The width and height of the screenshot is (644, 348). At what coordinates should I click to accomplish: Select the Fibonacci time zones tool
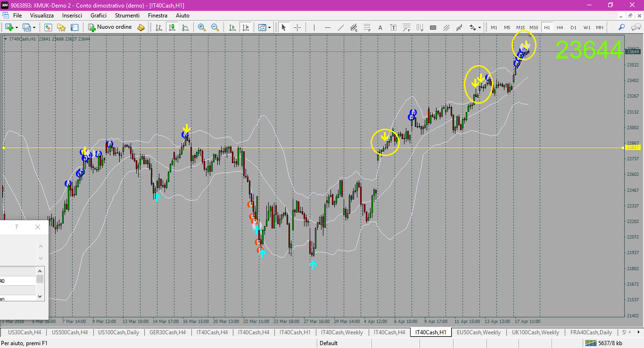(x=420, y=27)
